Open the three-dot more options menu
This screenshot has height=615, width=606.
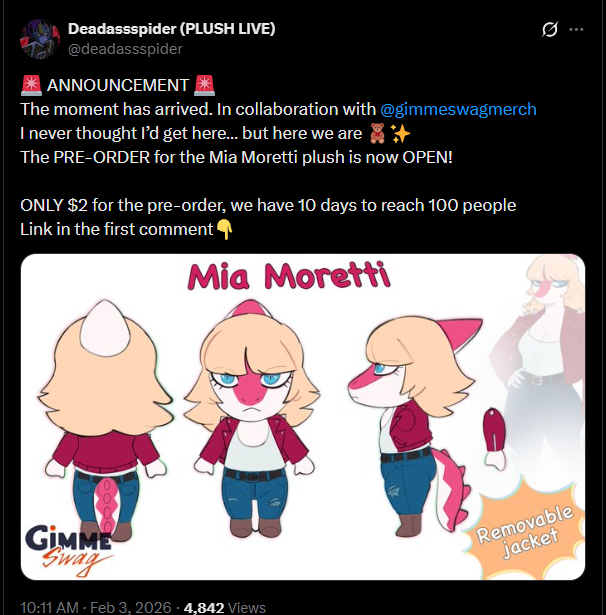(x=576, y=29)
